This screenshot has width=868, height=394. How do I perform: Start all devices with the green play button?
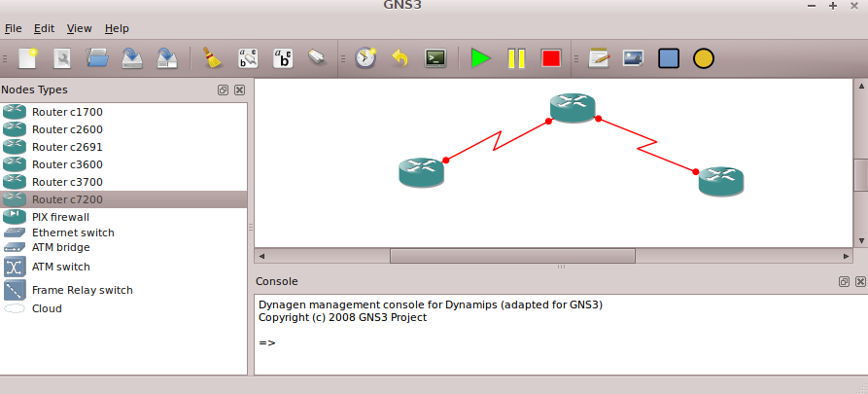pyautogui.click(x=480, y=58)
